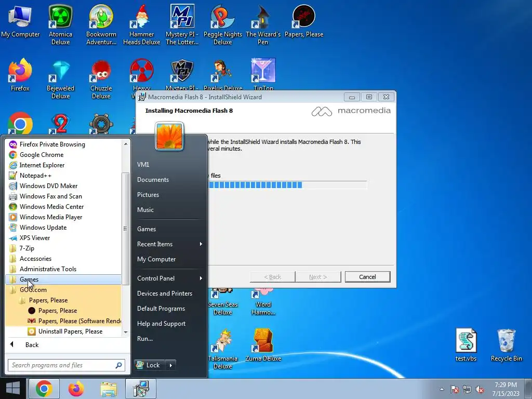Screen dimensions: 532x399
Task: Open Firefox desktop shortcut
Action: [20, 75]
